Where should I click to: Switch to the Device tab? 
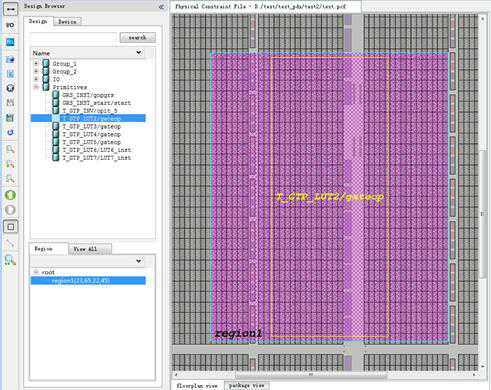click(x=67, y=22)
